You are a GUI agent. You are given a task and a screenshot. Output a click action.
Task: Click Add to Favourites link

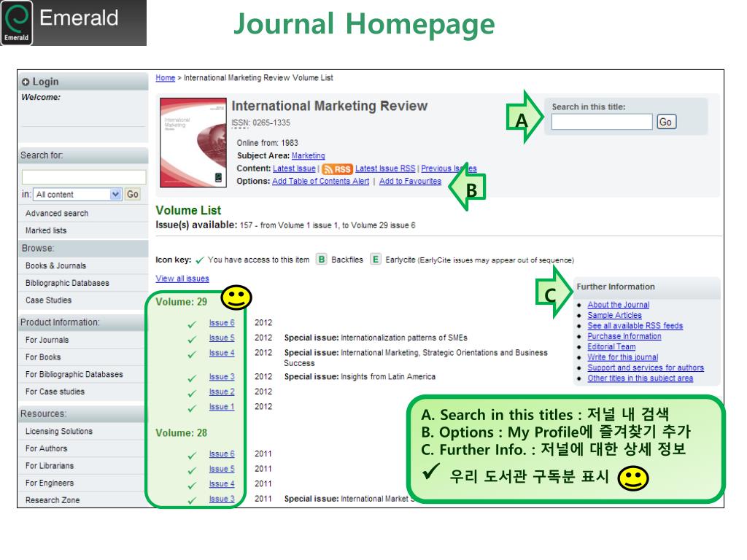pyautogui.click(x=410, y=182)
